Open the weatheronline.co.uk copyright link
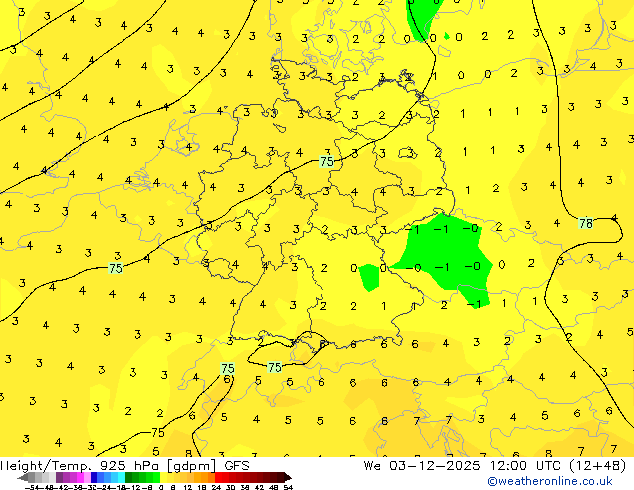The image size is (634, 490). [550, 481]
